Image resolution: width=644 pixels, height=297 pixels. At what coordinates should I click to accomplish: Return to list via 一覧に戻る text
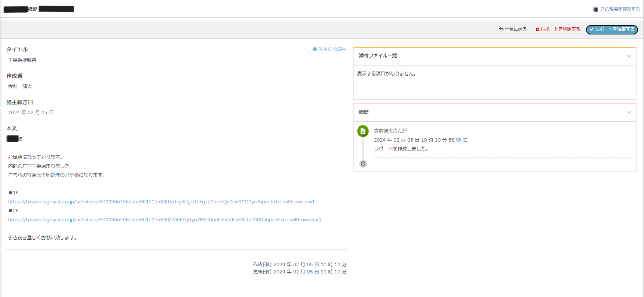pyautogui.click(x=516, y=29)
